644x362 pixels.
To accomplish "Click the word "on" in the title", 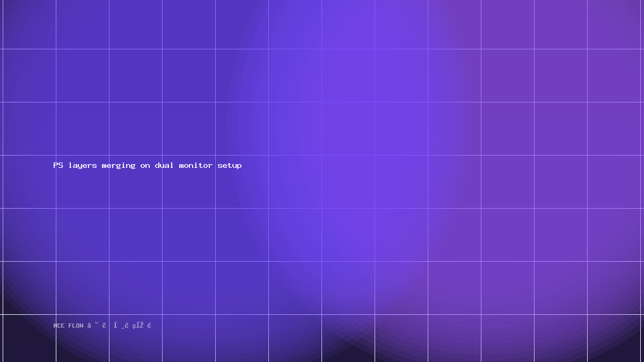I will (145, 166).
